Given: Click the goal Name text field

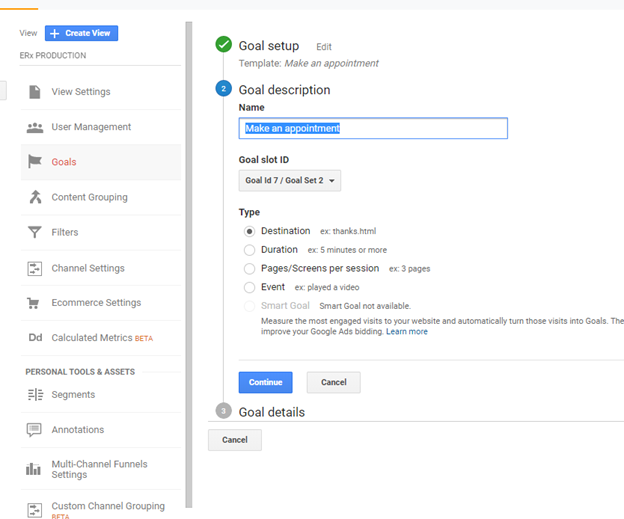Looking at the screenshot, I should (373, 128).
